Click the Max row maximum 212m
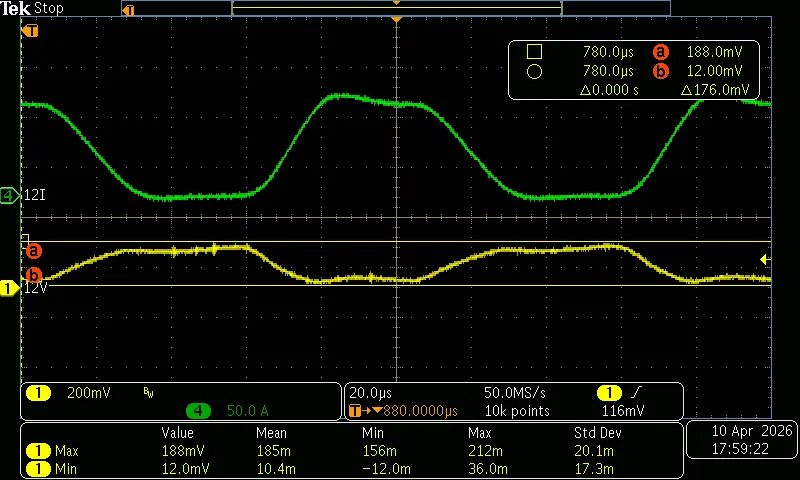Screen dimensions: 800x480 [485, 451]
